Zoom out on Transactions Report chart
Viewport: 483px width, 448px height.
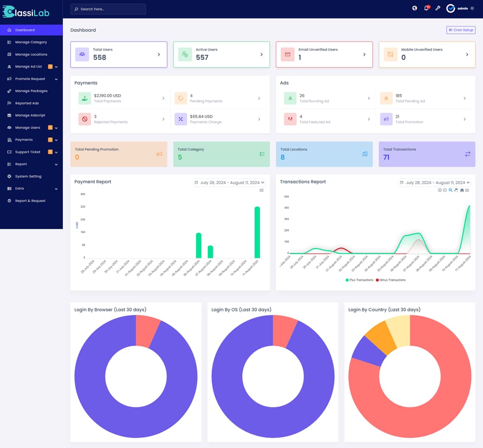(x=445, y=190)
